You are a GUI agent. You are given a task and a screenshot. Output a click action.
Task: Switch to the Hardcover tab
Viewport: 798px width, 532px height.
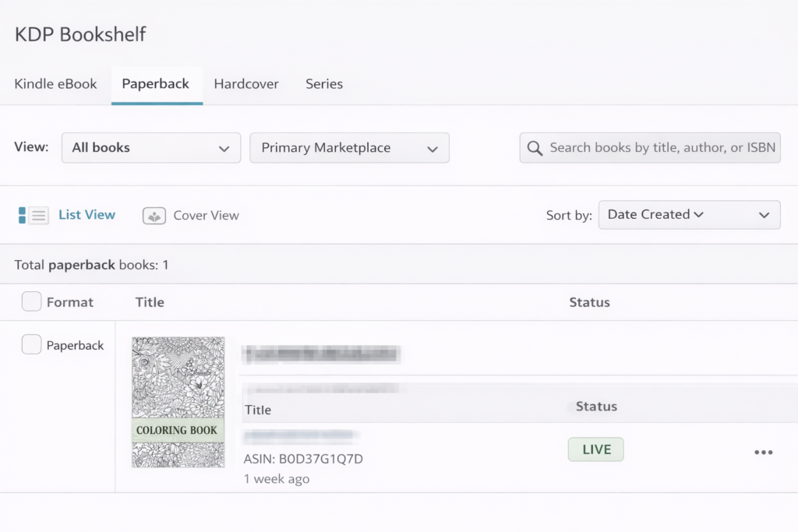tap(246, 84)
